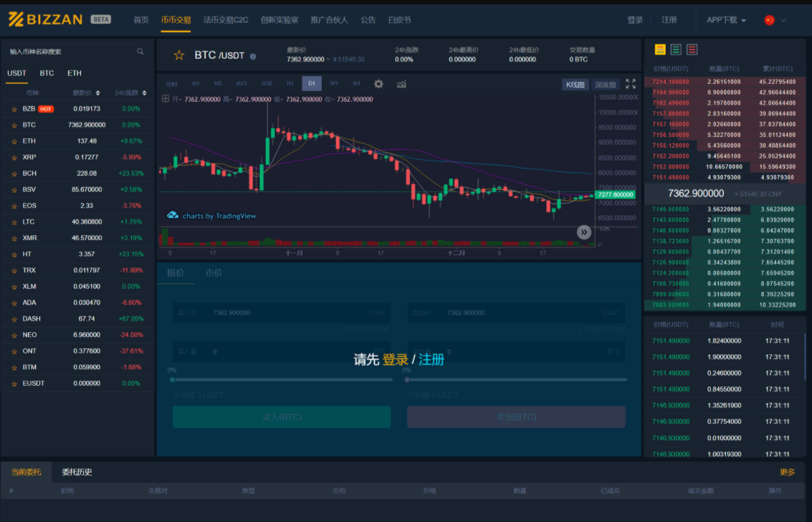Click the 注册 register link
The image size is (812, 522).
[669, 20]
